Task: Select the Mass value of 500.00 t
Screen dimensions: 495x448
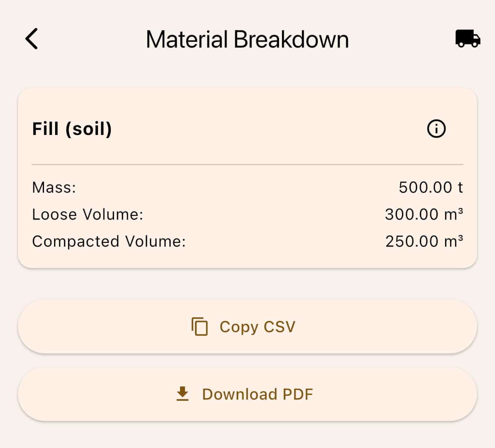Action: tap(430, 187)
